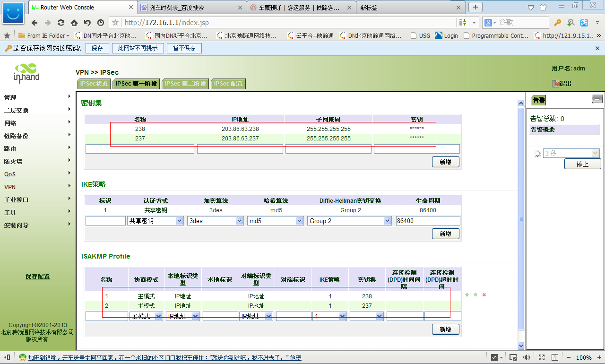Reload the page with the refresh icon

(x=61, y=23)
